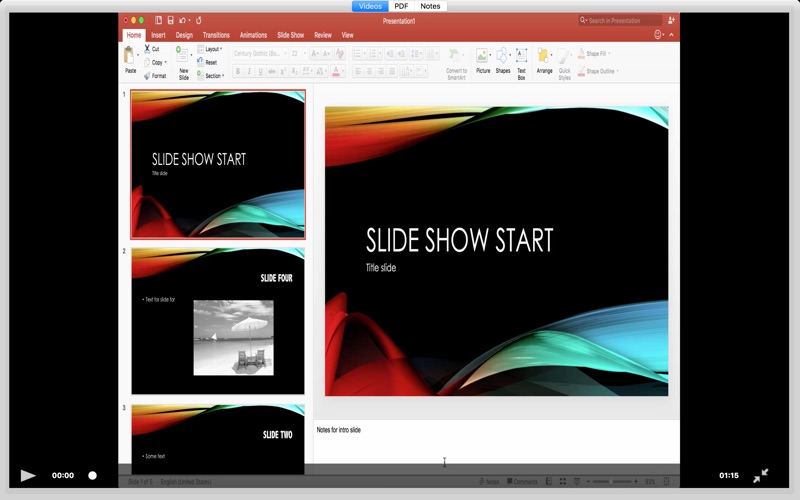800x500 pixels.
Task: Open the Animations tab
Action: pyautogui.click(x=254, y=35)
